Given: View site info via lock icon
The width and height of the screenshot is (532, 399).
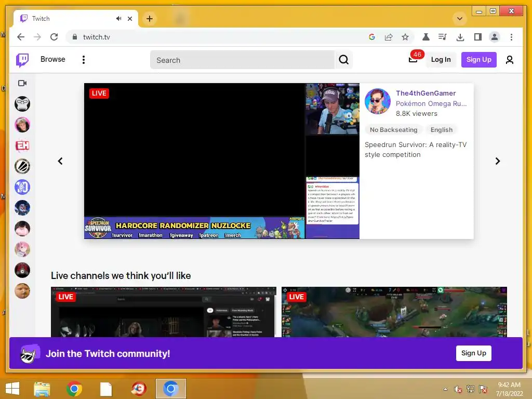Looking at the screenshot, I should click(x=75, y=37).
